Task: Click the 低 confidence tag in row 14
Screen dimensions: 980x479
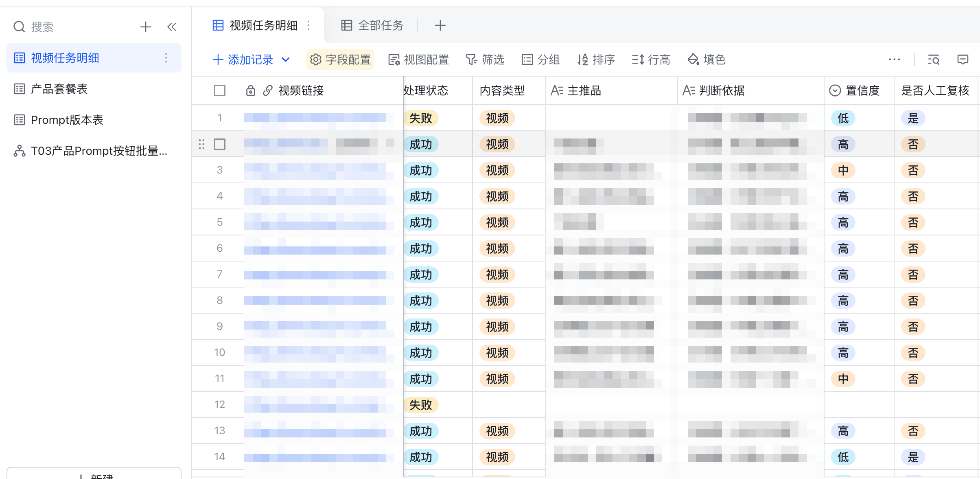Action: tap(843, 457)
